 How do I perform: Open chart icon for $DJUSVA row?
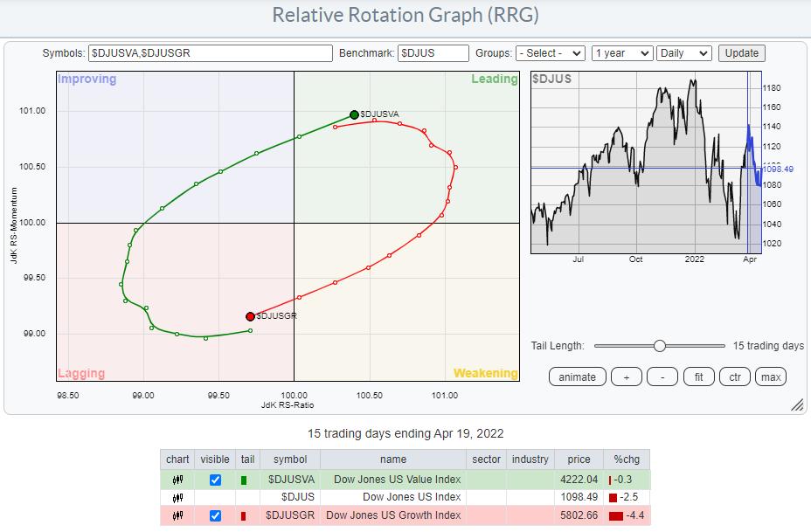point(177,480)
